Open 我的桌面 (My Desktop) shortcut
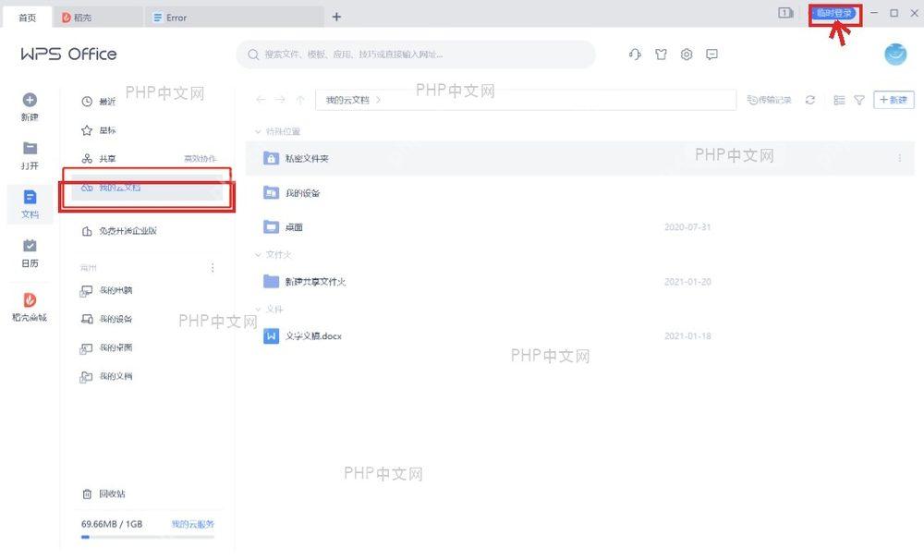The width and height of the screenshot is (924, 560). click(x=106, y=347)
